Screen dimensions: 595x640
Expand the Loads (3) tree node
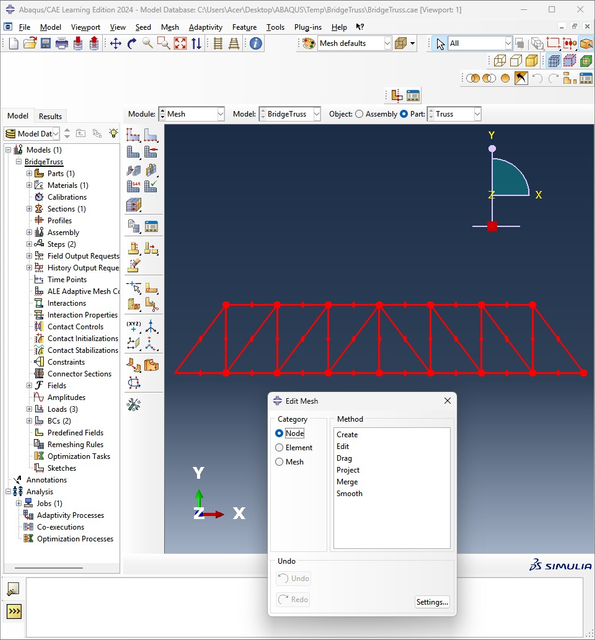pyautogui.click(x=29, y=409)
